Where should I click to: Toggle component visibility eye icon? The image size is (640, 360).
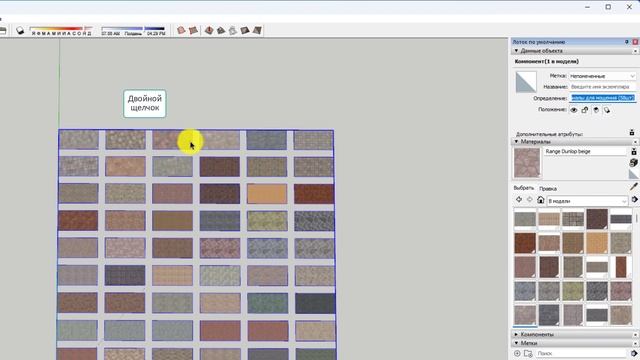click(574, 110)
